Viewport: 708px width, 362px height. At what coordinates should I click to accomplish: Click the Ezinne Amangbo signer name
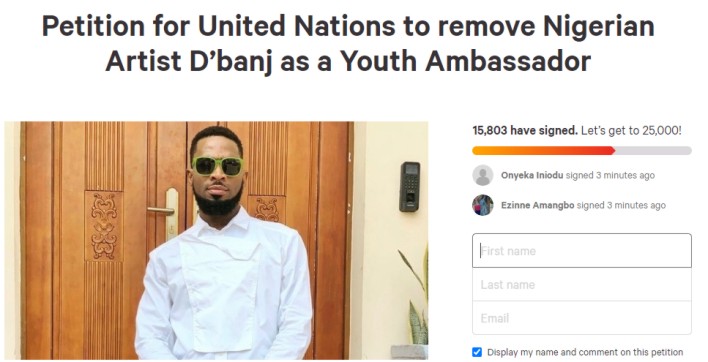tap(537, 205)
